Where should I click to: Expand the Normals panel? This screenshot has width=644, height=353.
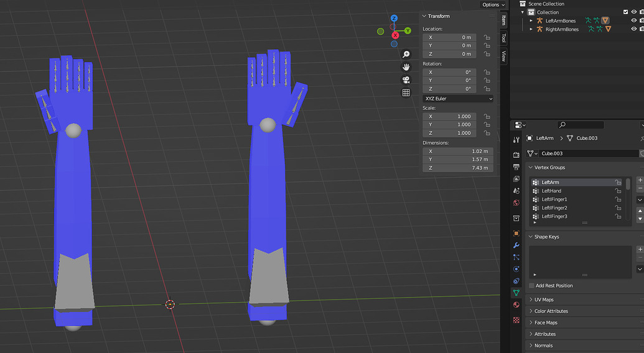[531, 346]
